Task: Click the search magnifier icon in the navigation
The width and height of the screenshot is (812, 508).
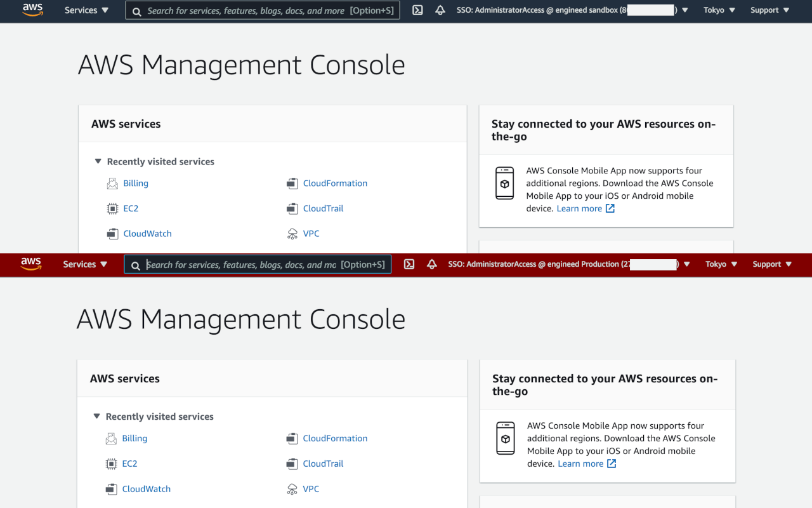Action: [x=136, y=10]
